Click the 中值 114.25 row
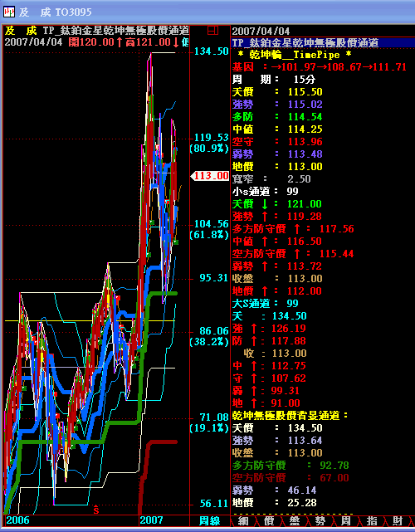 pyautogui.click(x=277, y=129)
